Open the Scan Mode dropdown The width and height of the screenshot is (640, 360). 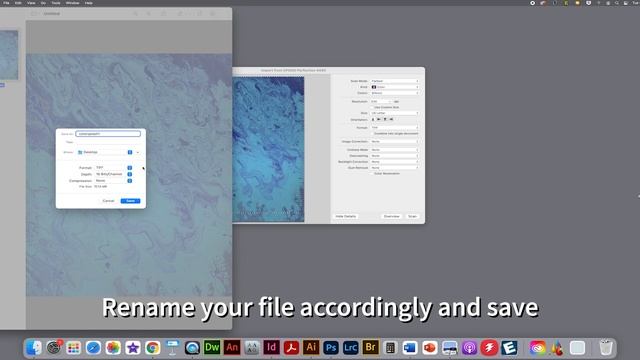(395, 81)
